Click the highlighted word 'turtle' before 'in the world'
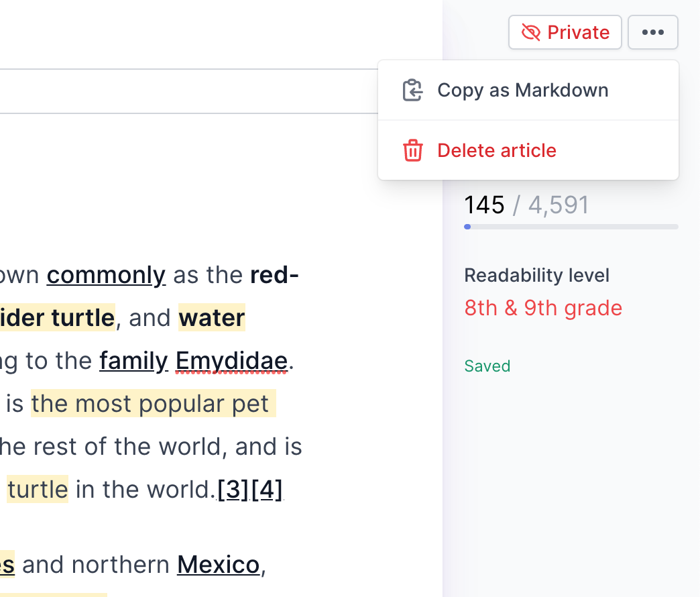The width and height of the screenshot is (700, 597). [38, 490]
